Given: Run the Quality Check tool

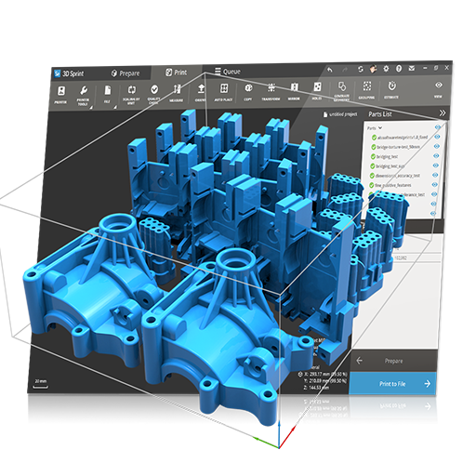Looking at the screenshot, I should [x=154, y=94].
